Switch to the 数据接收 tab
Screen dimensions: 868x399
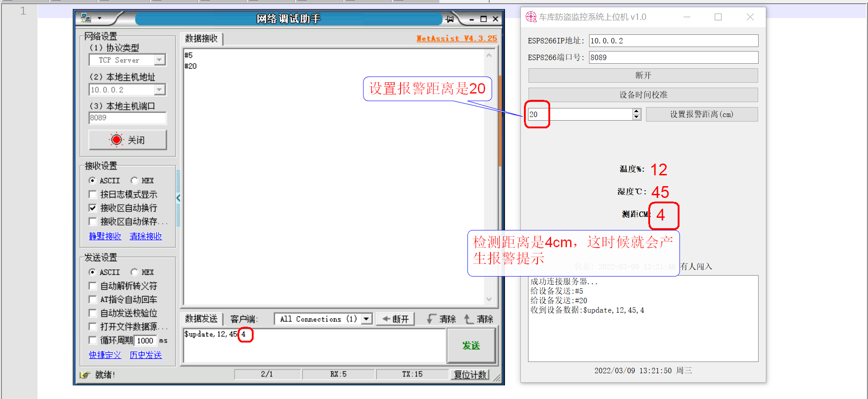click(201, 39)
